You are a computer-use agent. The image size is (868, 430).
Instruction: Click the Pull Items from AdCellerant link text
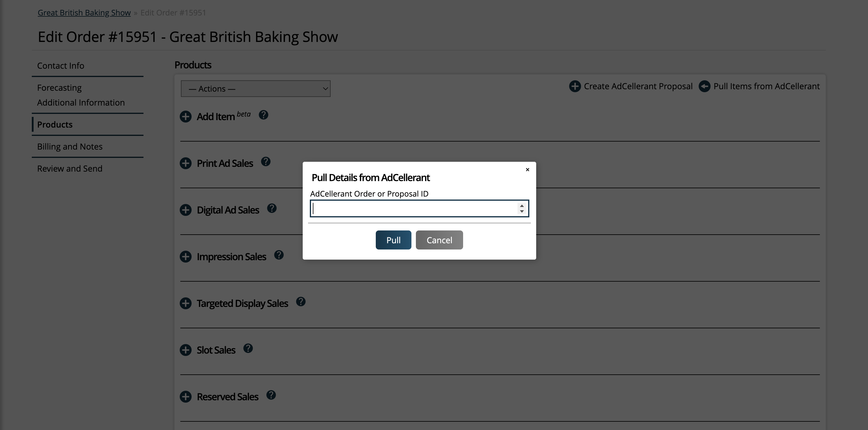(767, 86)
